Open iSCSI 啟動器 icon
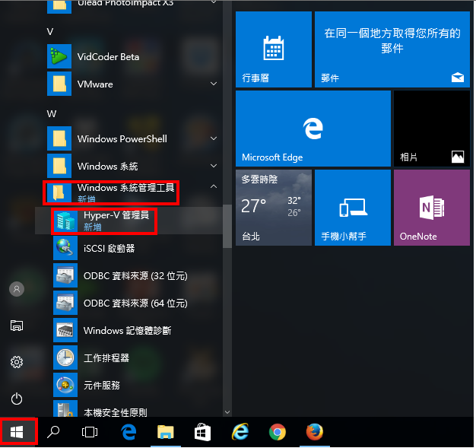 tap(65, 248)
